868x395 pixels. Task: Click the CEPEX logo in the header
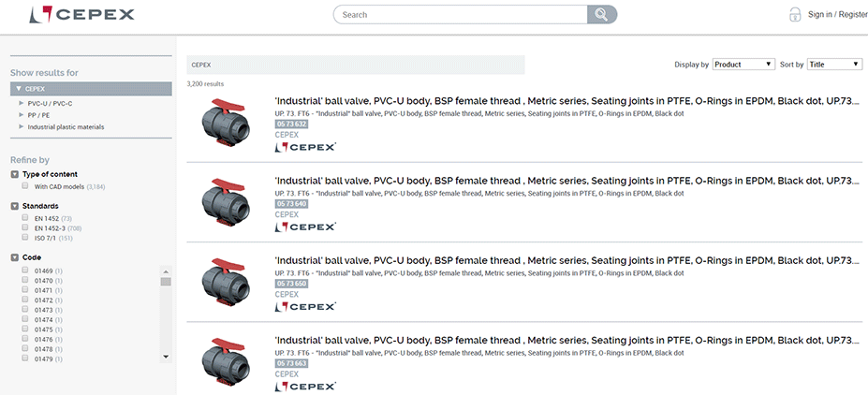coord(81,14)
